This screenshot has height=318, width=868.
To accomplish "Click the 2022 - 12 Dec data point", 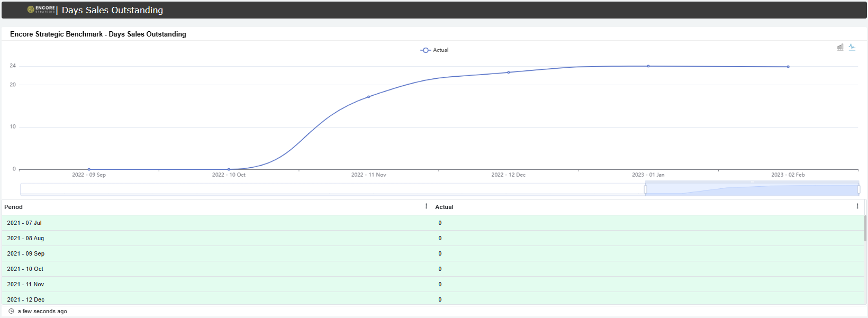I will 509,72.
